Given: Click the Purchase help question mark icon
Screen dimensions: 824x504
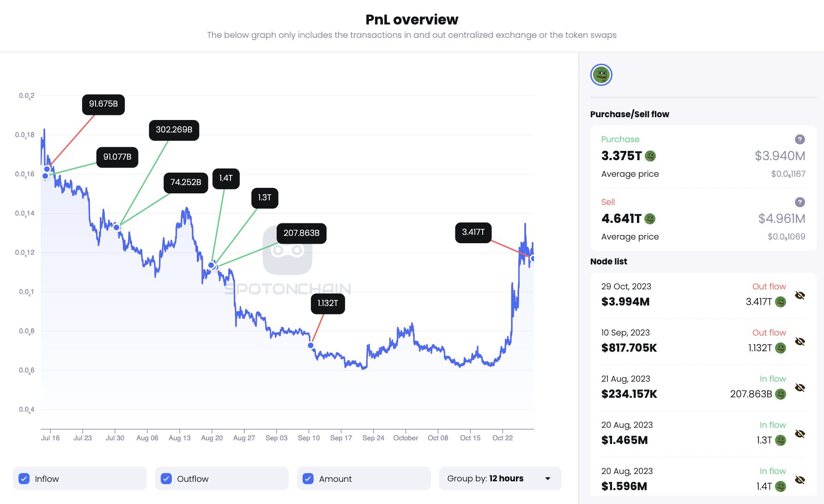Looking at the screenshot, I should [x=800, y=139].
